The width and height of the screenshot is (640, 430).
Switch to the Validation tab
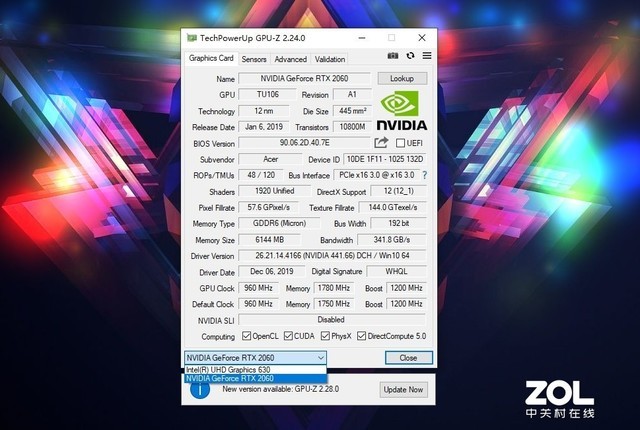point(330,60)
